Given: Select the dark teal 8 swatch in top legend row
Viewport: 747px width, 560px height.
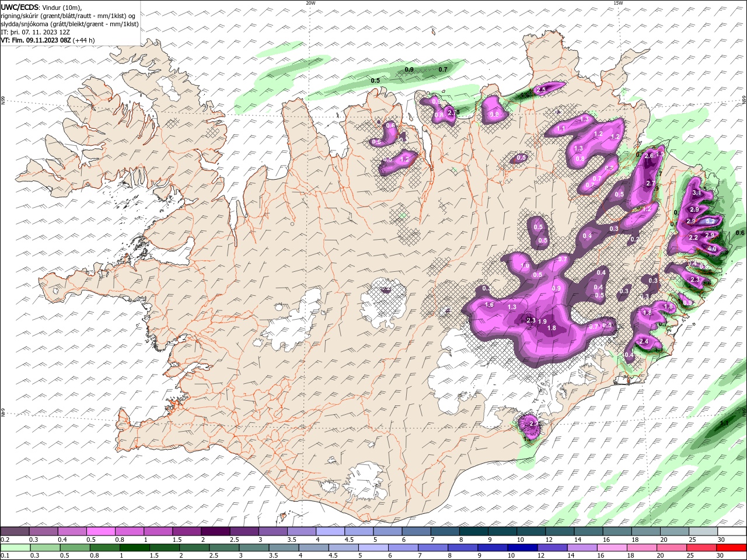Looking at the screenshot, I should click(473, 531).
